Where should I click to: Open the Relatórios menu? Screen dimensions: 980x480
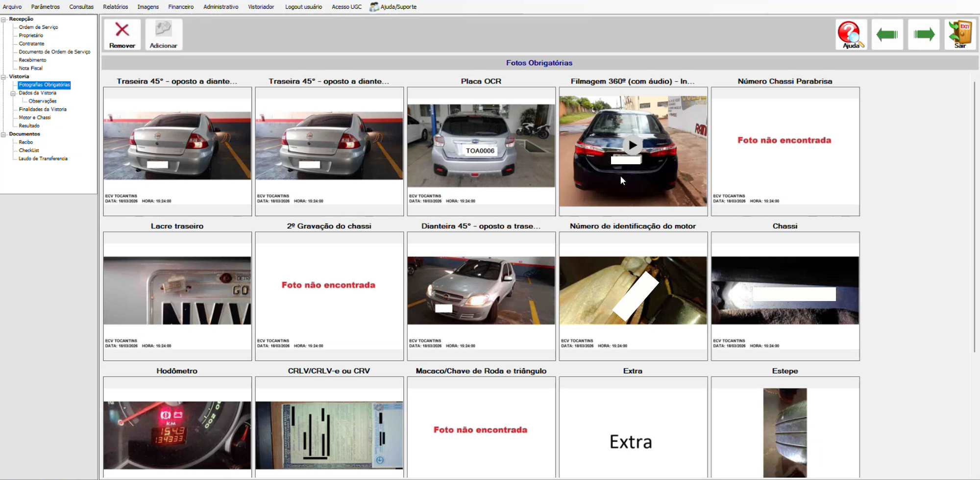coord(116,7)
